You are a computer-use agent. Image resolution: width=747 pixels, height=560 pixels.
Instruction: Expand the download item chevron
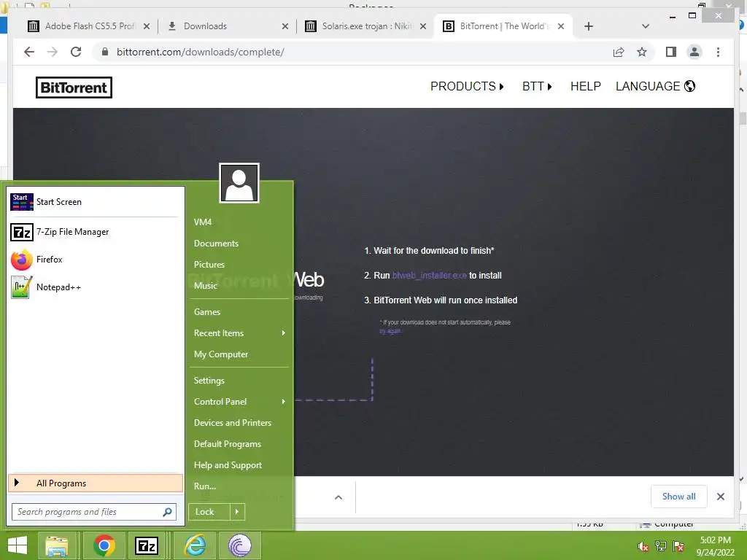coord(338,497)
